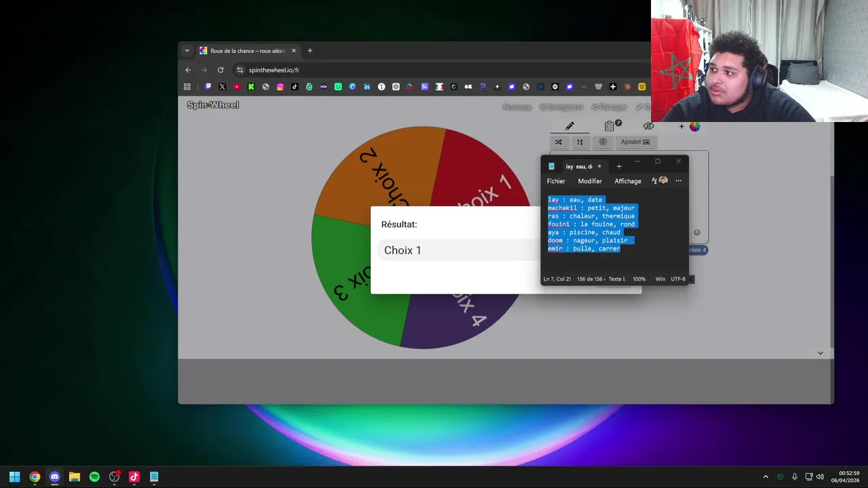Open the color wheel palette picker

pyautogui.click(x=694, y=126)
